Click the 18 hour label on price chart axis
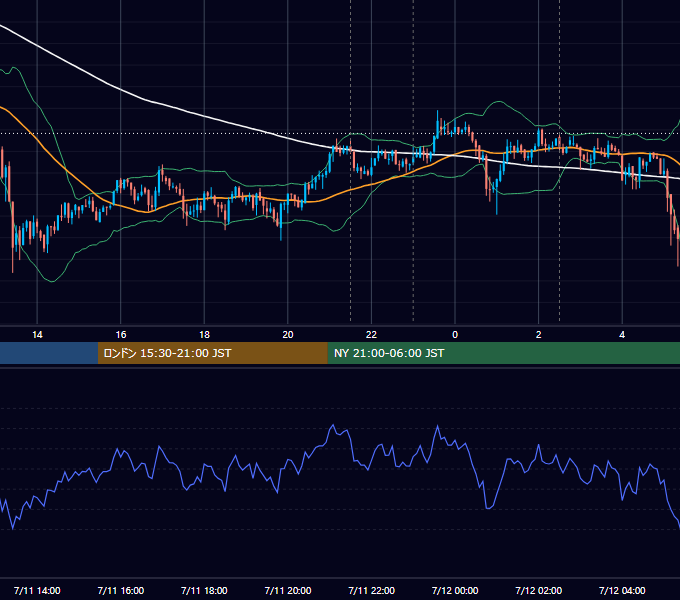Viewport: 680px width, 600px height. [x=204, y=335]
